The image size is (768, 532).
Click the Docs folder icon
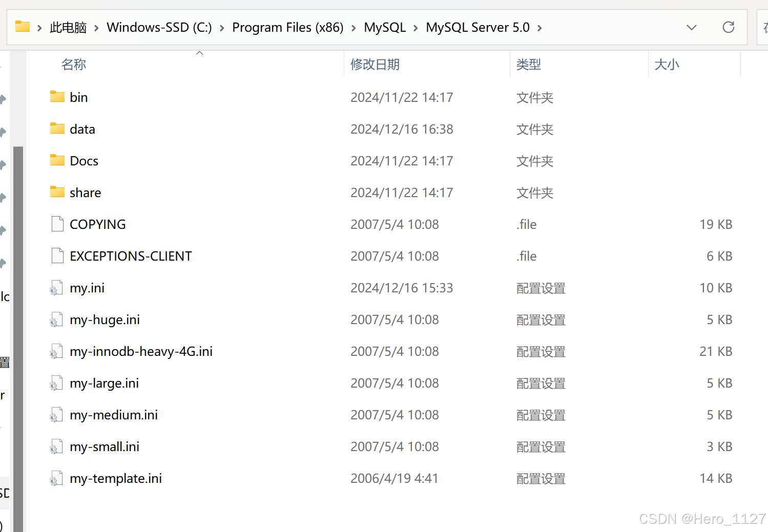(x=57, y=160)
